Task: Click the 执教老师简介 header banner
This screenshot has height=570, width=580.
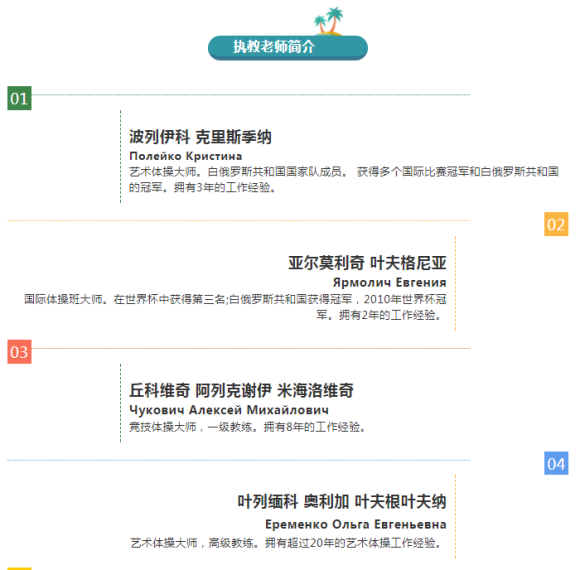Action: tap(288, 47)
